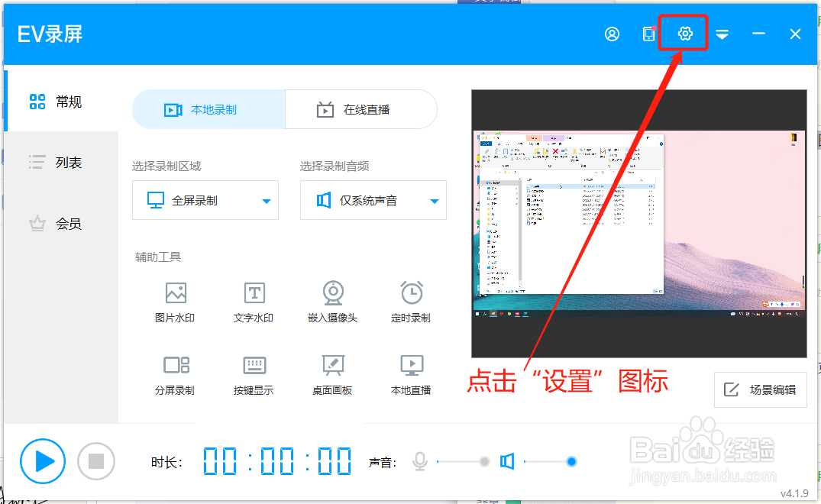
Task: Open the user account icon
Action: tap(612, 34)
